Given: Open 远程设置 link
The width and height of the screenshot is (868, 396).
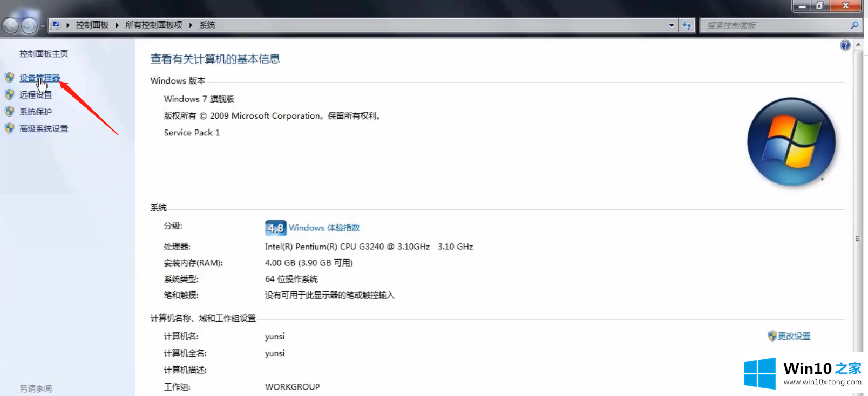Looking at the screenshot, I should 36,94.
